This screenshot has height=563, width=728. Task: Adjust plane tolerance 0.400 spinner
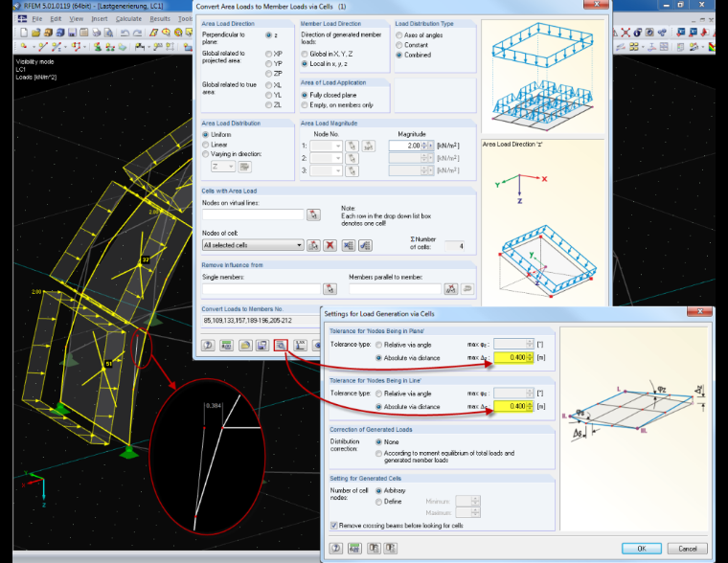tap(530, 357)
